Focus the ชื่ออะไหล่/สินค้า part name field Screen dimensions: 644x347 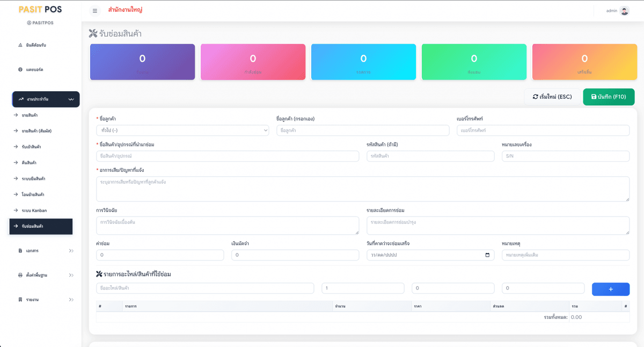[x=205, y=288]
